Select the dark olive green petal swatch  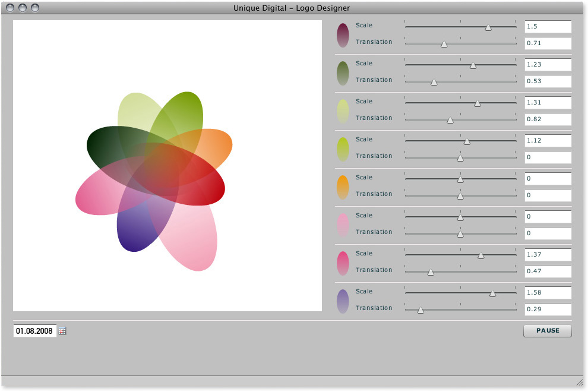[x=343, y=73]
